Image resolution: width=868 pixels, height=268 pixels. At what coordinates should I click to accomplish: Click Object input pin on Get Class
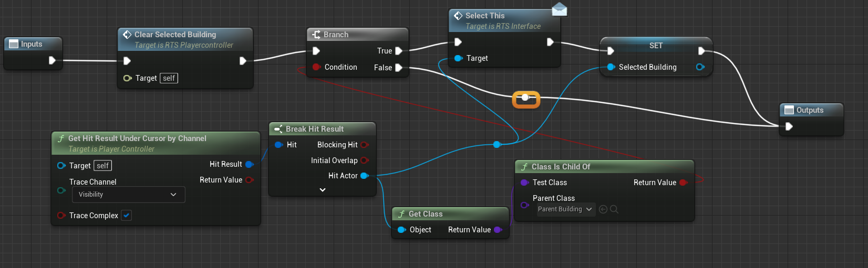(x=401, y=230)
